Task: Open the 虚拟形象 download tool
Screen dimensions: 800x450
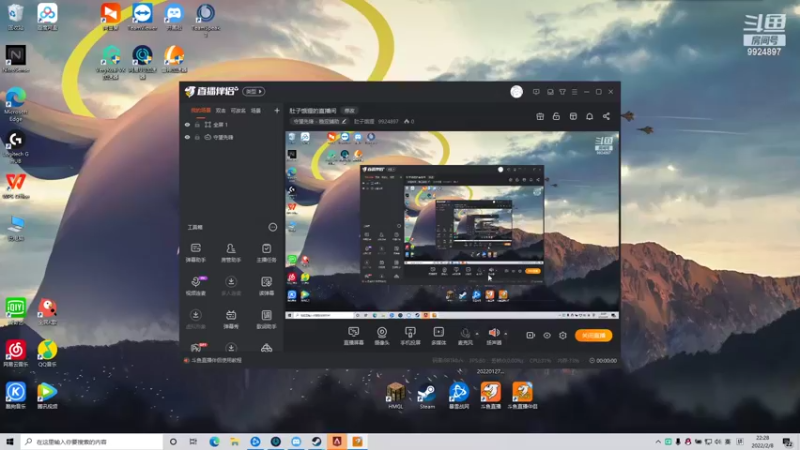Action: (x=195, y=319)
